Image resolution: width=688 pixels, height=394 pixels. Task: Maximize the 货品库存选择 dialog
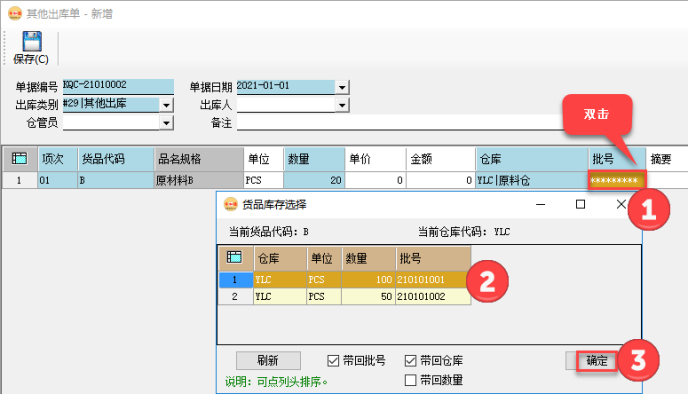click(580, 204)
